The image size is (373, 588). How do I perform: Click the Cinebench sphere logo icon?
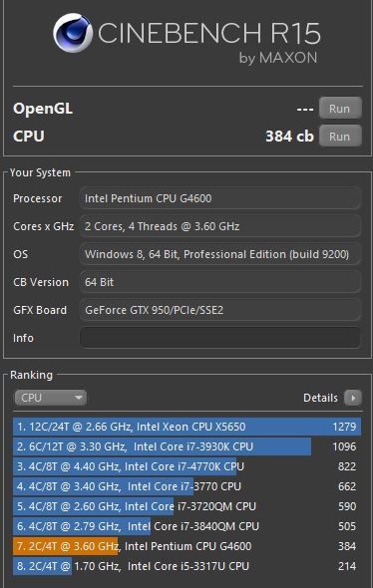point(73,33)
